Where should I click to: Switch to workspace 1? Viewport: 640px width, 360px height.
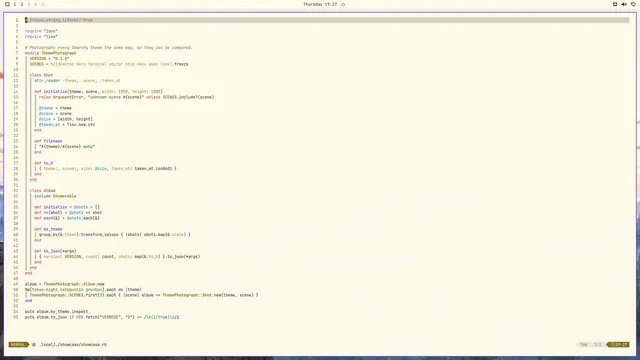(x=15, y=4)
